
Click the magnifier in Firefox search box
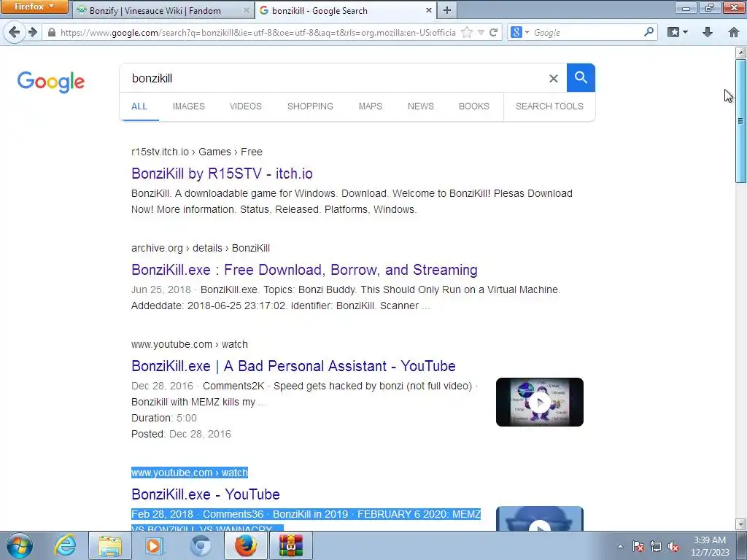(649, 32)
